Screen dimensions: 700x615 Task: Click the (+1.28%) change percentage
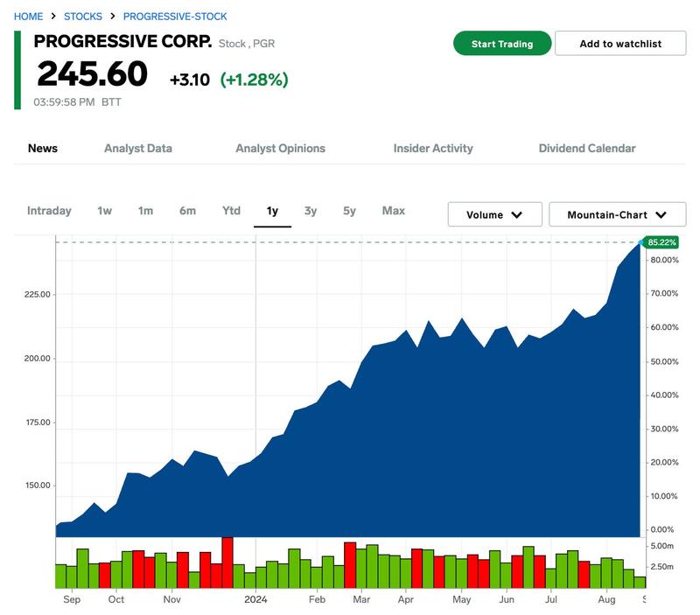pos(255,80)
